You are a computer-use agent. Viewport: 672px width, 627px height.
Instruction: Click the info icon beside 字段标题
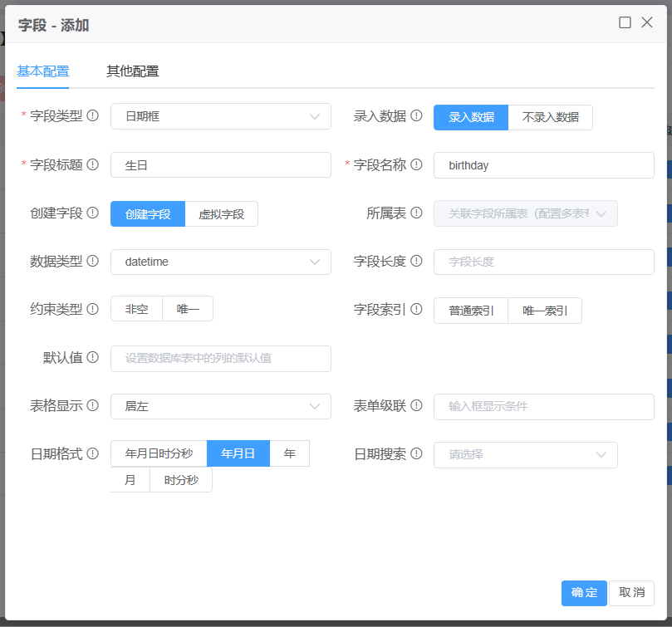[93, 164]
